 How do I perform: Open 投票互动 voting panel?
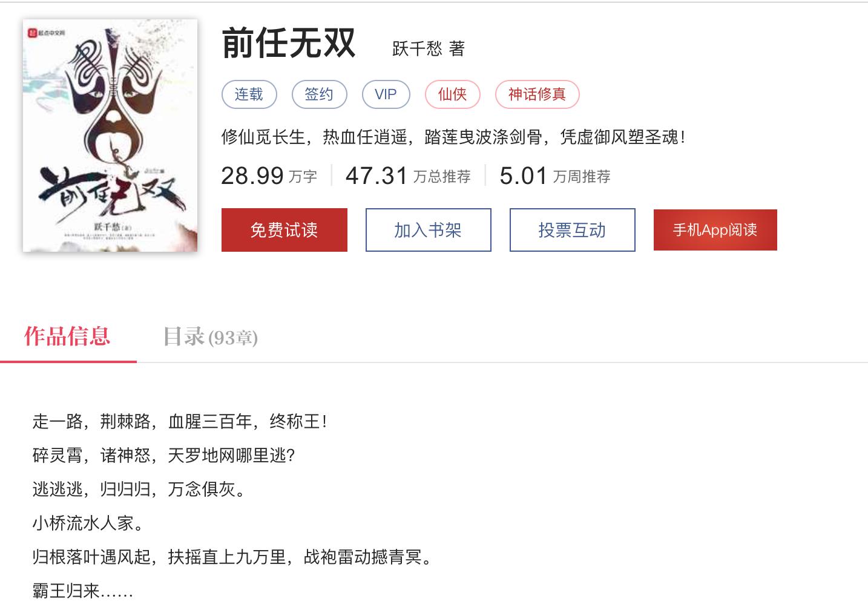coord(573,230)
